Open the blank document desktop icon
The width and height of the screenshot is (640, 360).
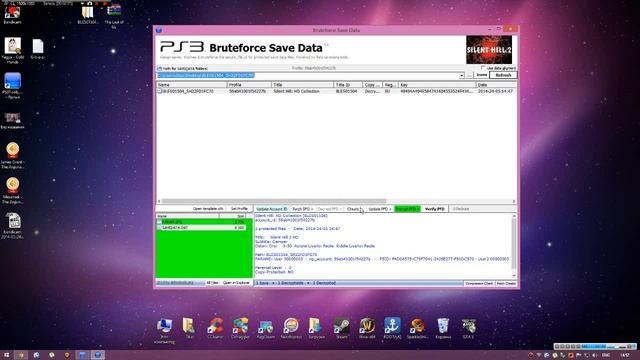pyautogui.click(x=38, y=49)
